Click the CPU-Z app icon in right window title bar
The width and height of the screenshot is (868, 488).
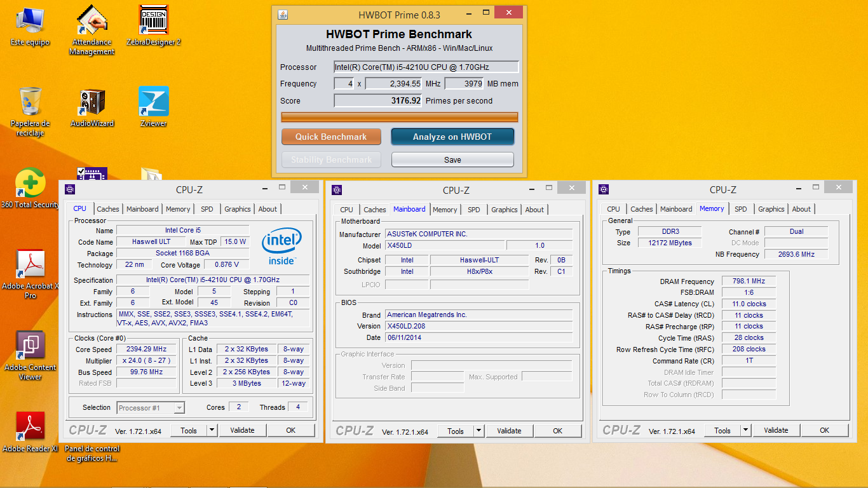[x=604, y=189]
